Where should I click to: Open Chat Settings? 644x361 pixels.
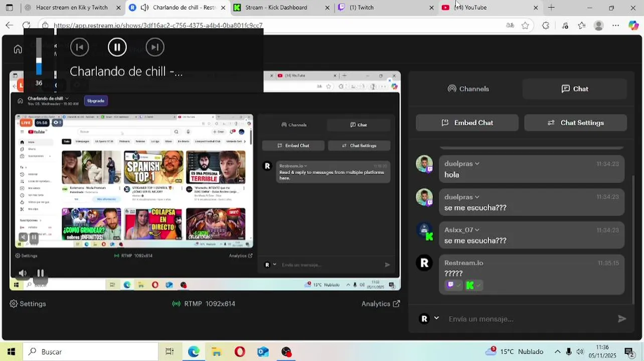click(575, 123)
